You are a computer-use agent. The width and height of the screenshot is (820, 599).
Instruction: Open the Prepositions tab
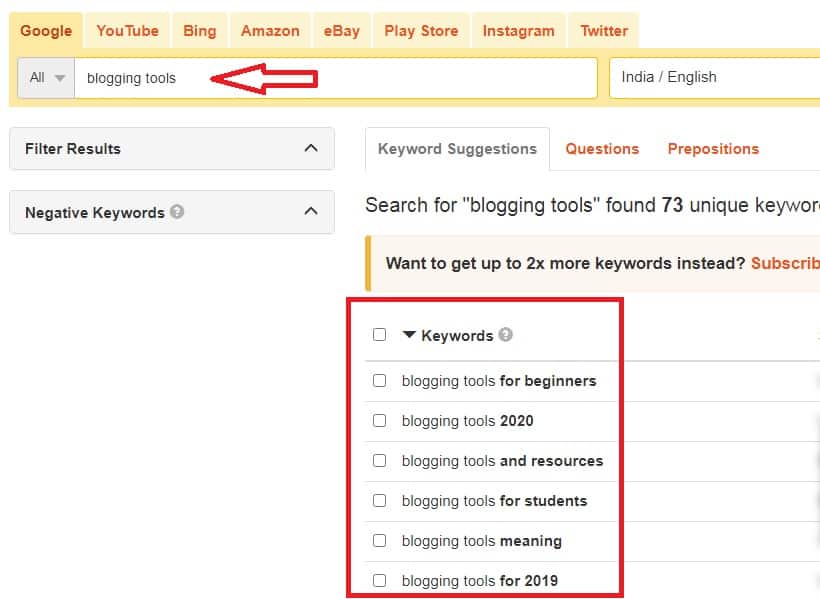pos(713,149)
